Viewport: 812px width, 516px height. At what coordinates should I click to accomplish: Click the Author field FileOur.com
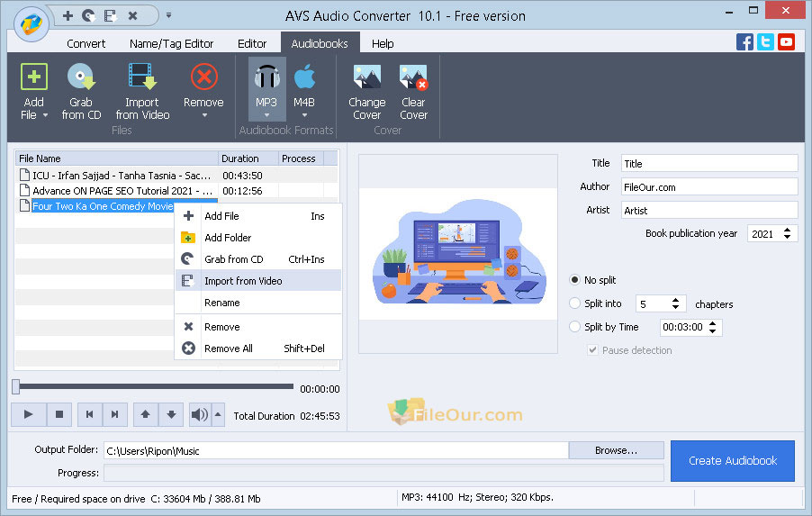[709, 187]
